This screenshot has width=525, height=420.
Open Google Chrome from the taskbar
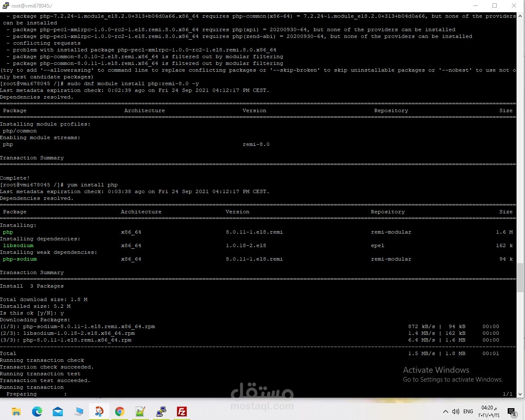[x=120, y=412]
